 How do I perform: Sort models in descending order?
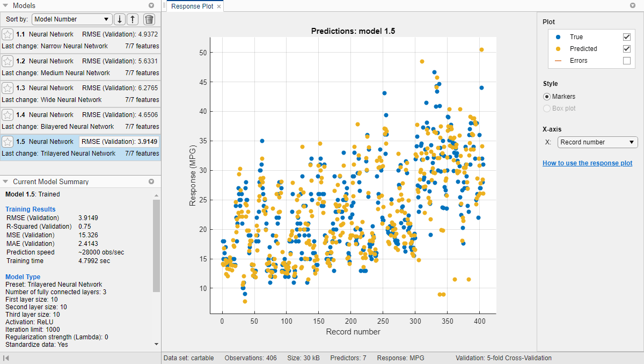pyautogui.click(x=119, y=19)
